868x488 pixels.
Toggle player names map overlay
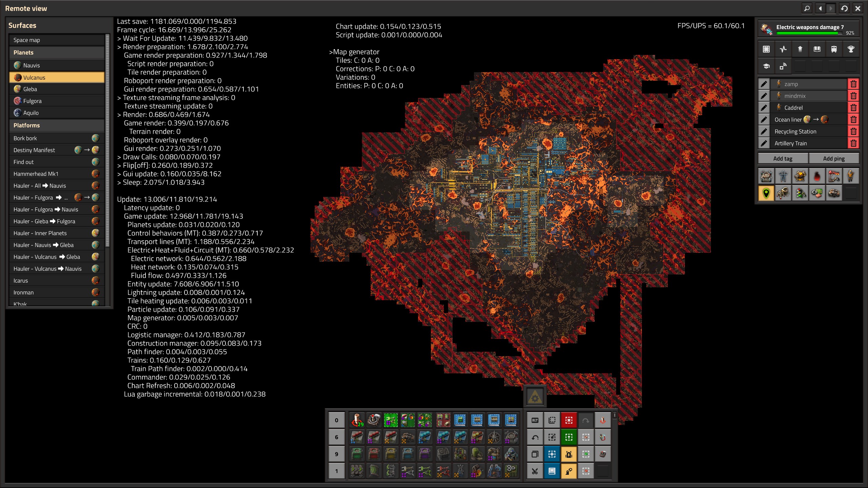click(x=851, y=176)
